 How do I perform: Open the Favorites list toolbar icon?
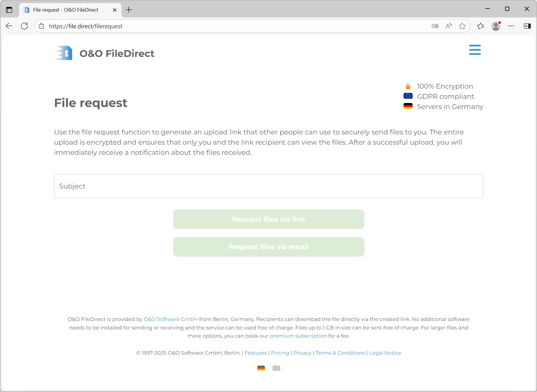pos(481,26)
